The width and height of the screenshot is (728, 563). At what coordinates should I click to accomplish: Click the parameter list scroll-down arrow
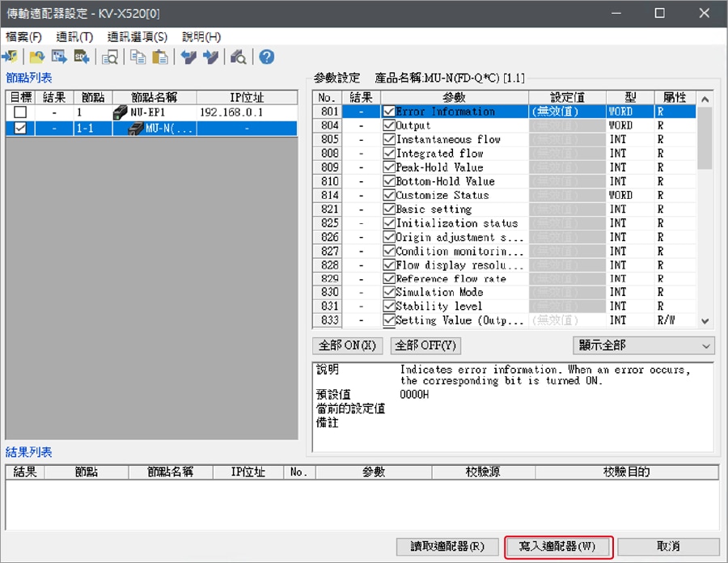[705, 321]
